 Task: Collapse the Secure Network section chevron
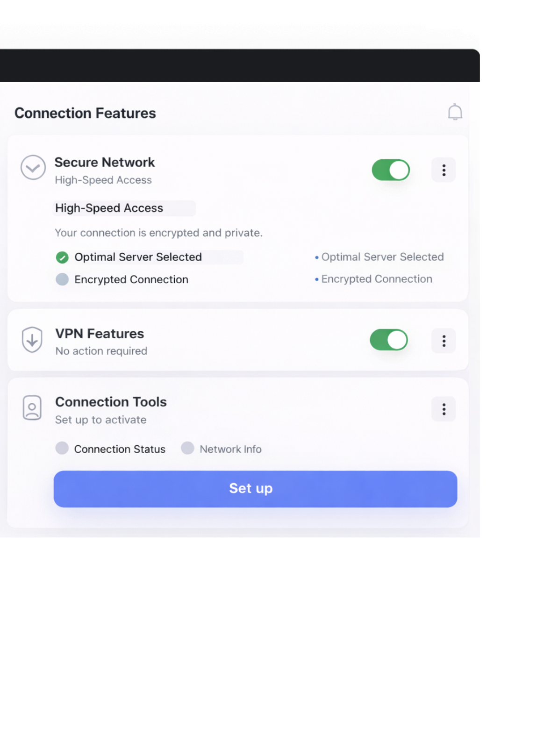click(33, 167)
